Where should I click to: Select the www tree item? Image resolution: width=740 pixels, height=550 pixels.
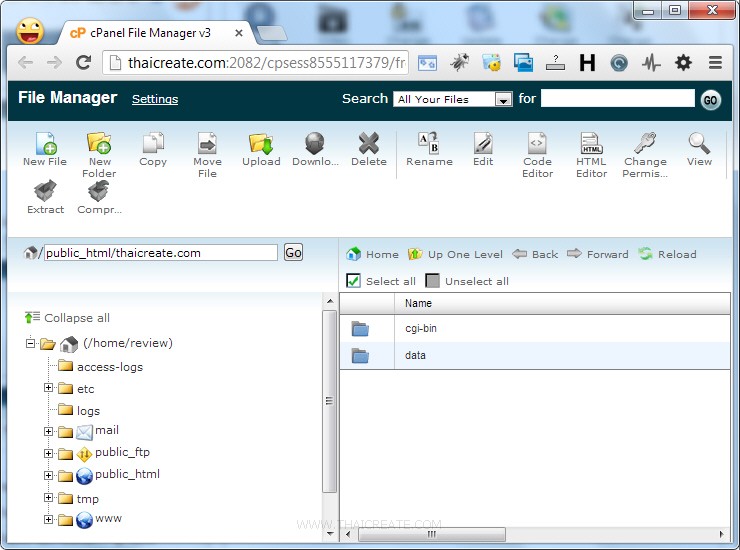click(108, 518)
